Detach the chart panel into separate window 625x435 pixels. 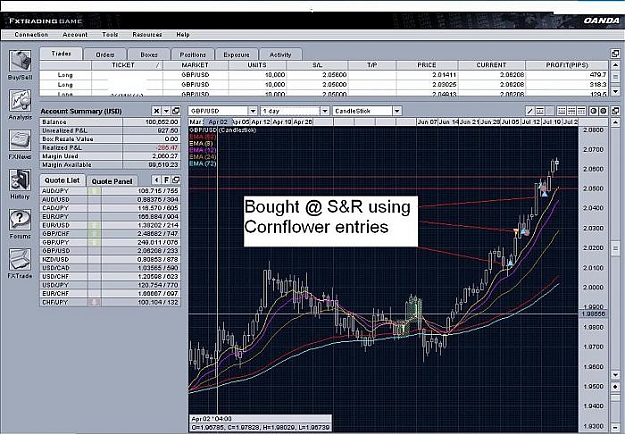point(615,111)
